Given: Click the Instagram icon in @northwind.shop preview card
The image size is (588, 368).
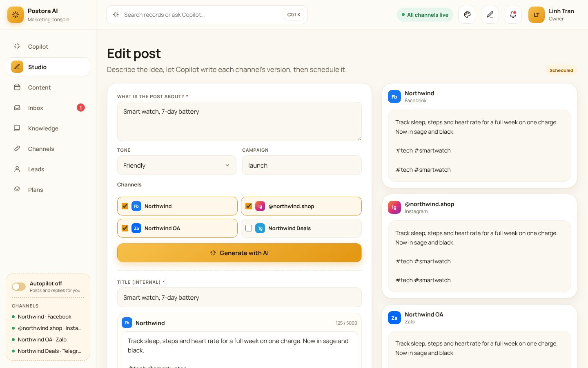Looking at the screenshot, I should tap(394, 207).
